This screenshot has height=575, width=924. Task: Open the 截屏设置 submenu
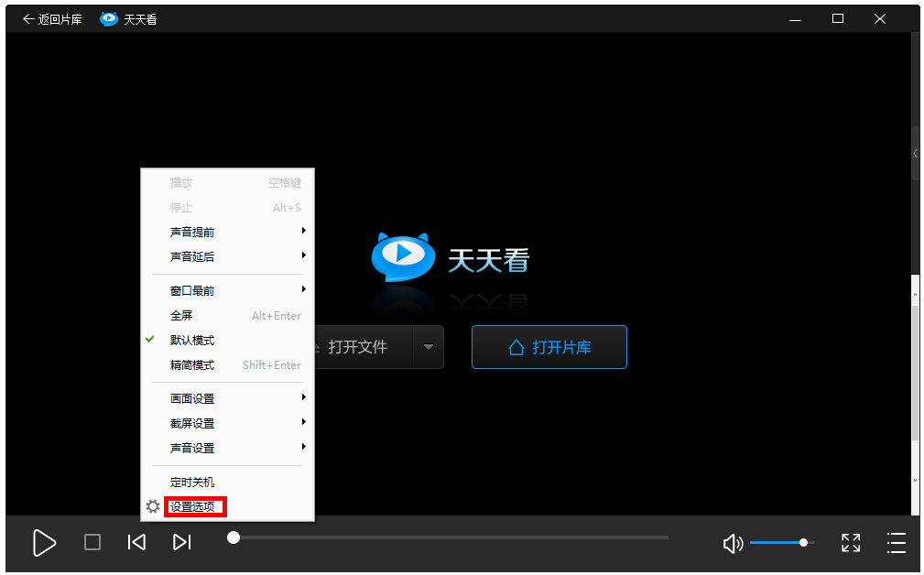click(x=227, y=424)
